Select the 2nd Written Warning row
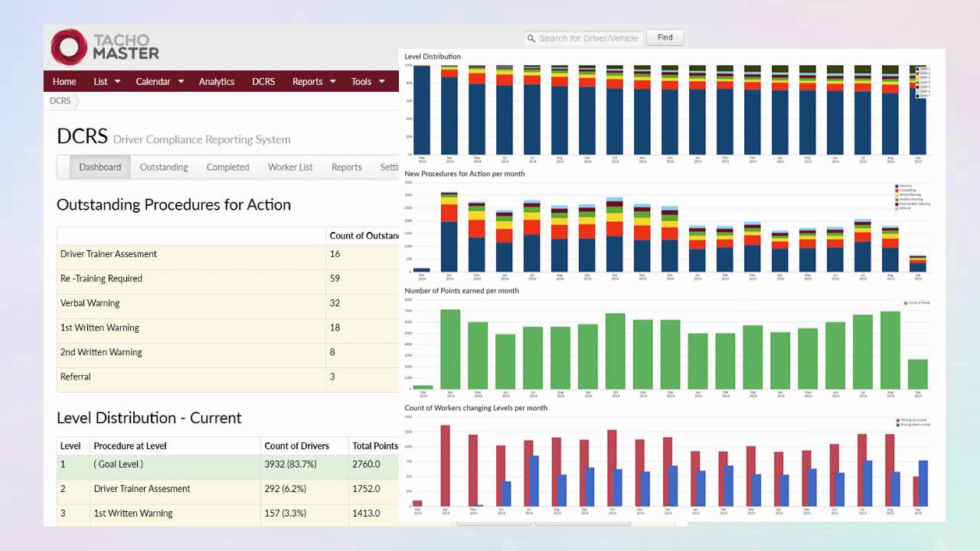 tap(228, 355)
